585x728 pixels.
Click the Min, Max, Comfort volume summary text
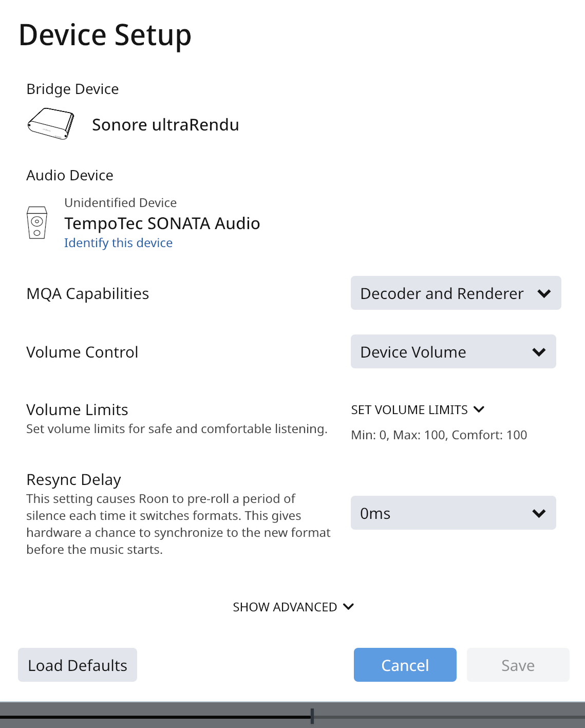(439, 435)
